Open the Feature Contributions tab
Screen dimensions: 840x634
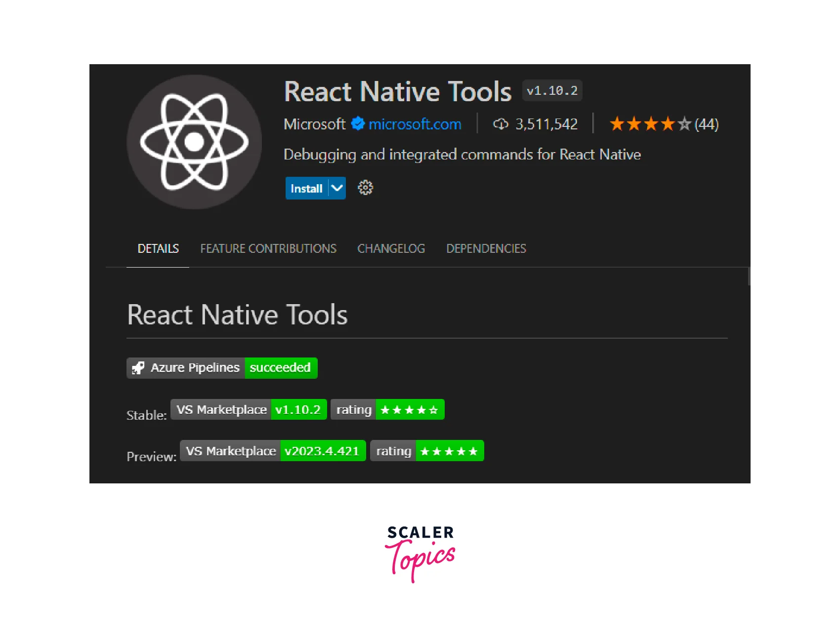pyautogui.click(x=268, y=248)
